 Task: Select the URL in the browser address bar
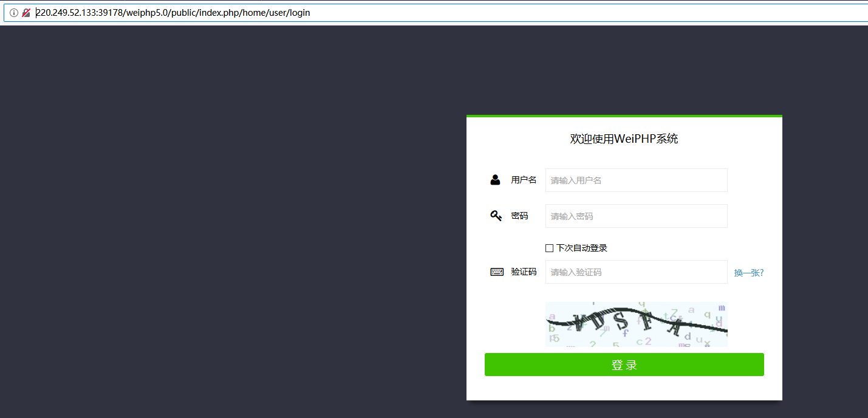tap(243, 12)
